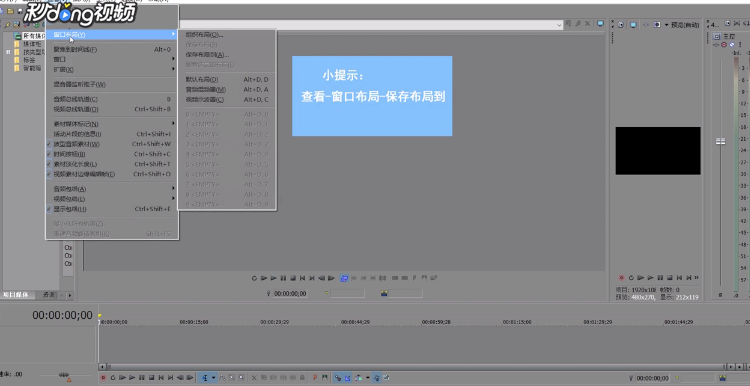Click the bottom-right timecode field
The image size is (750, 386).
click(x=653, y=378)
